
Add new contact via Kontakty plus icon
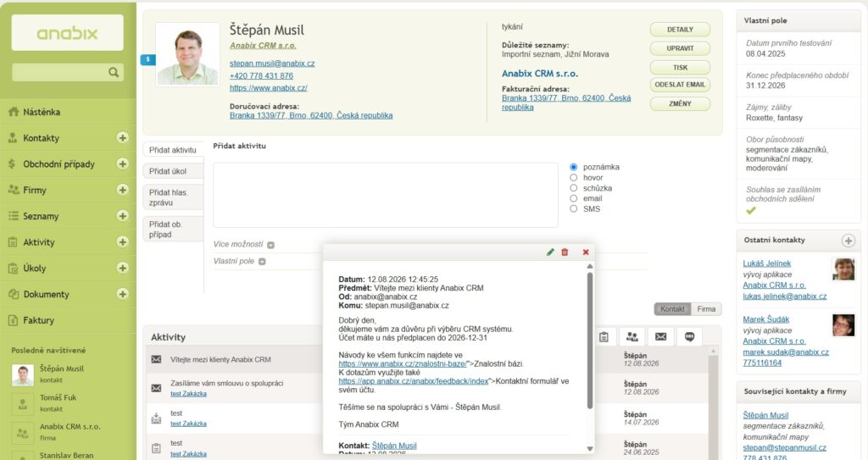(122, 137)
